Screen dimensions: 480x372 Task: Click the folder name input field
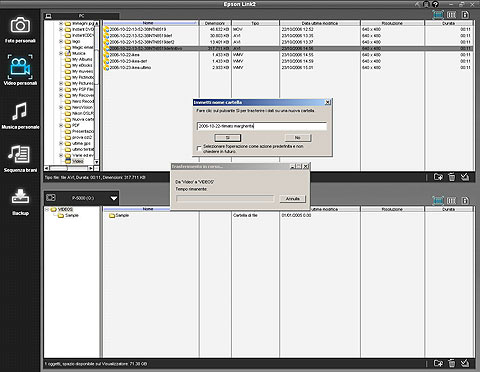point(262,126)
